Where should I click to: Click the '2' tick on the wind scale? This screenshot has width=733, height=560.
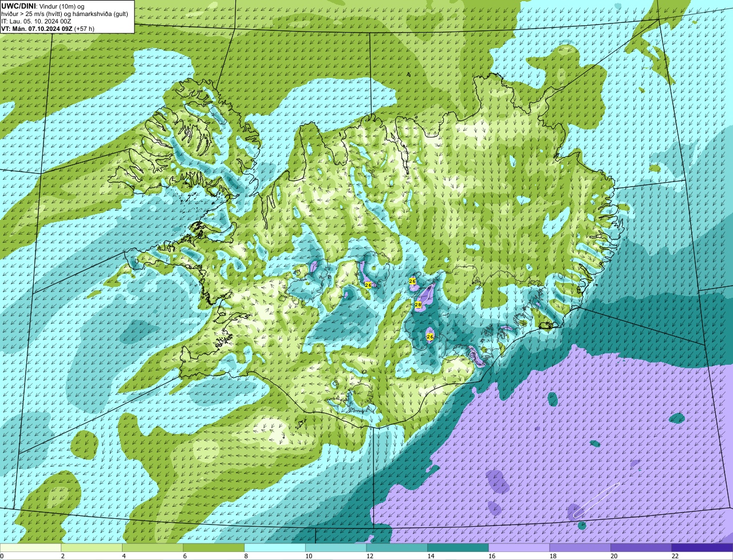pyautogui.click(x=62, y=556)
